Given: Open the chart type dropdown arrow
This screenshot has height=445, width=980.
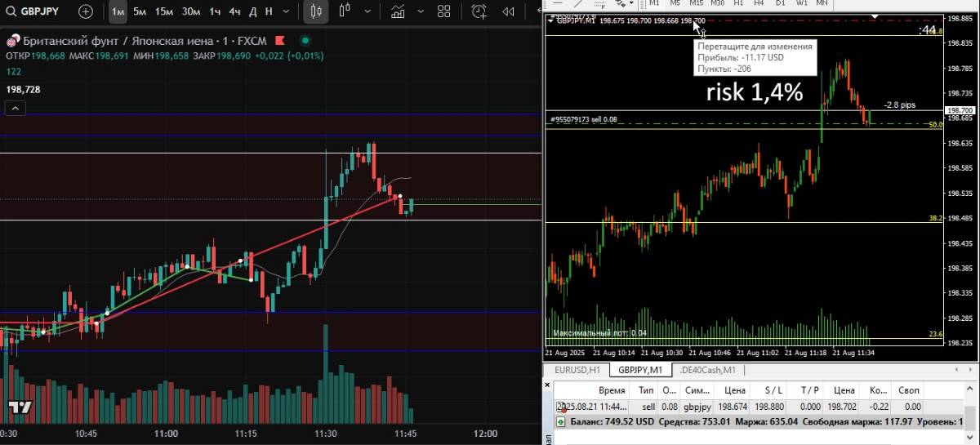Looking at the screenshot, I should coord(367,11).
